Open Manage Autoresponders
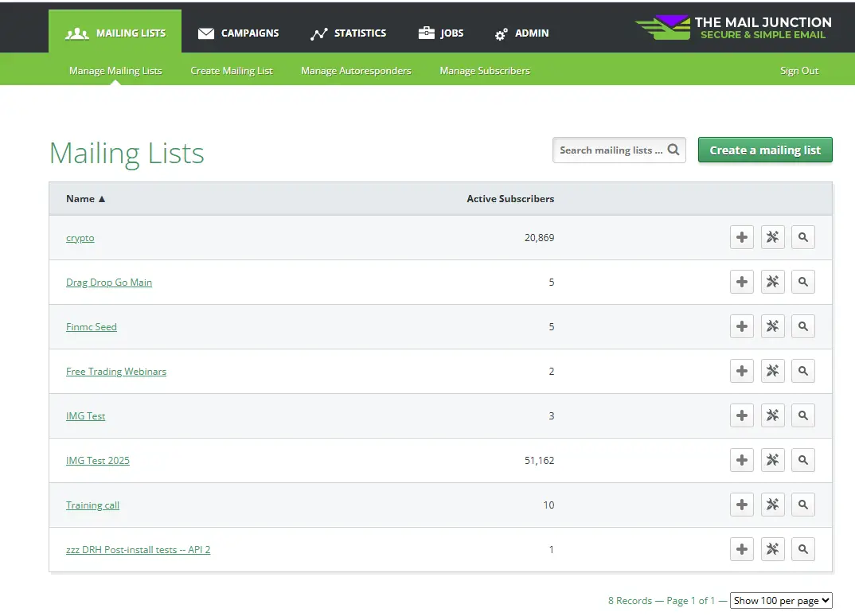This screenshot has width=855, height=616. pos(356,70)
